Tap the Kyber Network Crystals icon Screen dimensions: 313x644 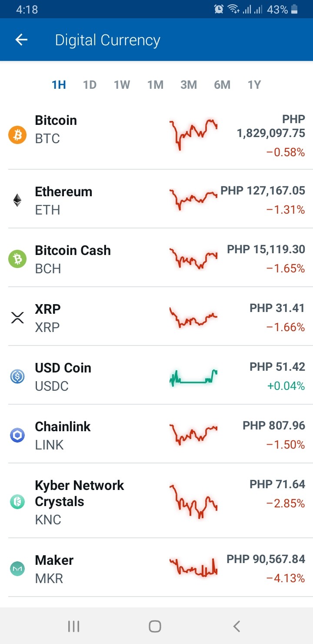tap(17, 502)
